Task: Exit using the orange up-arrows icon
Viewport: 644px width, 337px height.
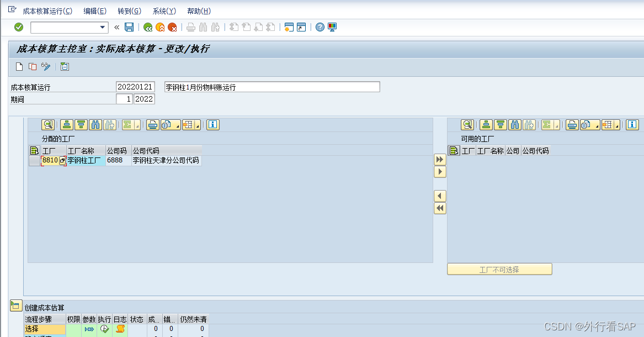Action: 160,28
